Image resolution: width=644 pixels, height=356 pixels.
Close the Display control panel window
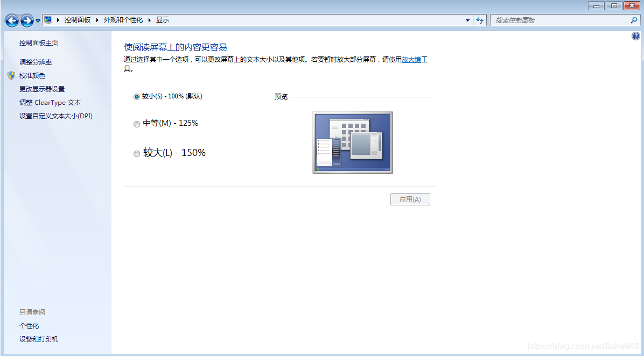coord(632,6)
